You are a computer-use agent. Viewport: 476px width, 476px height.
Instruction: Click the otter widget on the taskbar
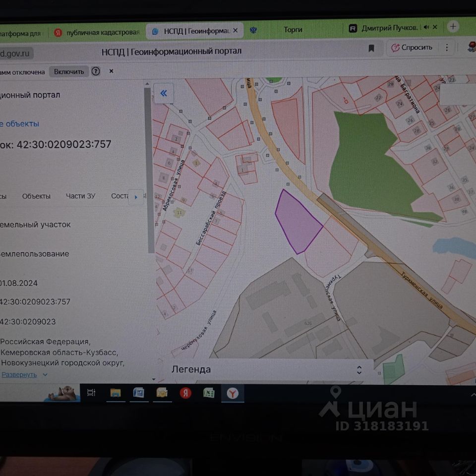coord(62,393)
